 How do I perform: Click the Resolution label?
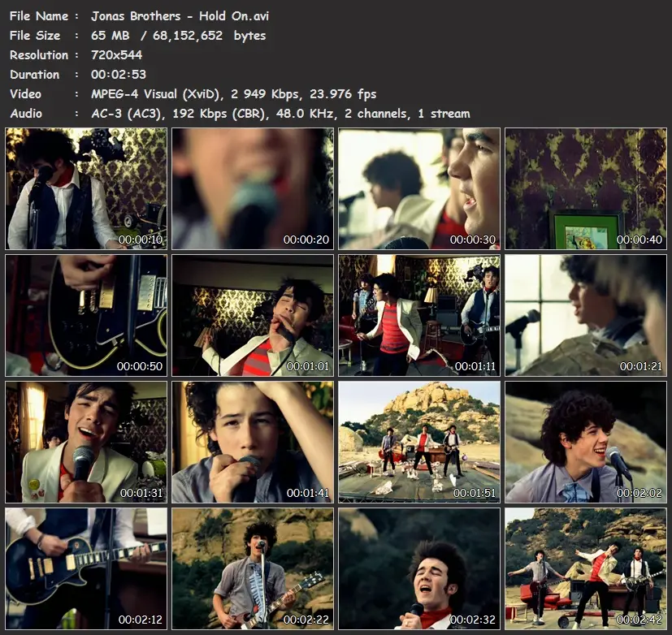point(39,55)
